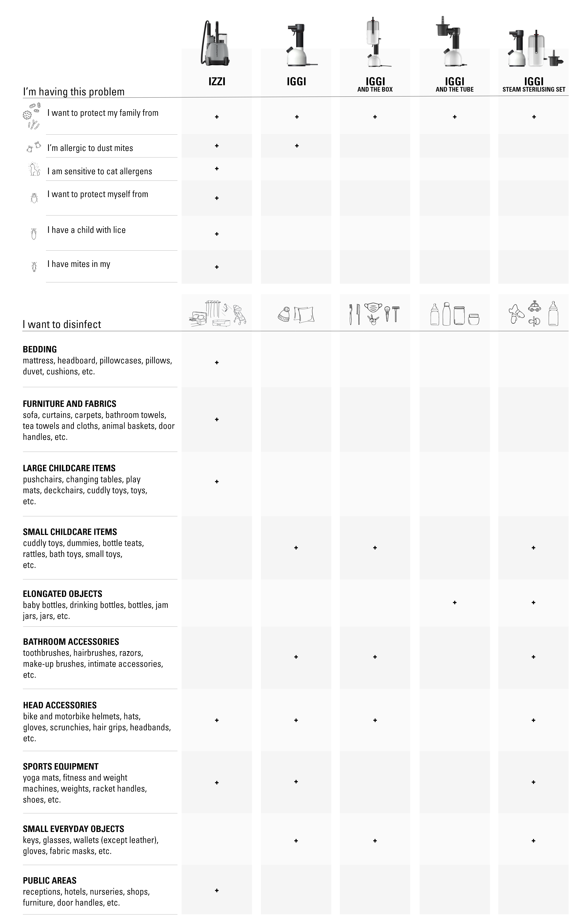This screenshot has width=581, height=924.
Task: Scroll down to view more product categories
Action: [290, 917]
